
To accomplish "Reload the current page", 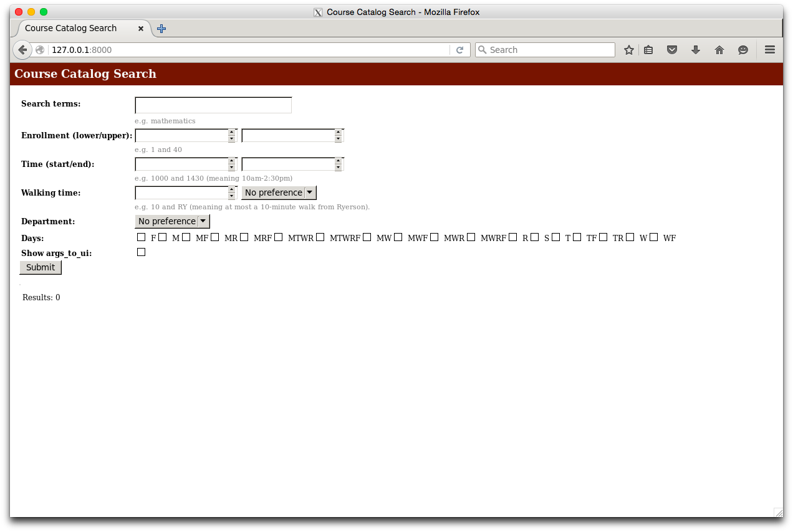I will pyautogui.click(x=459, y=50).
